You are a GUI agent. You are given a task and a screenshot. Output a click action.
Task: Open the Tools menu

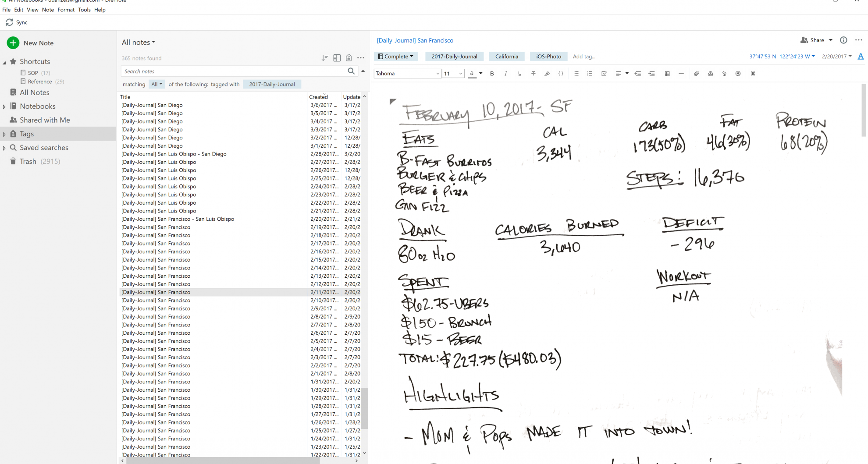(x=84, y=10)
